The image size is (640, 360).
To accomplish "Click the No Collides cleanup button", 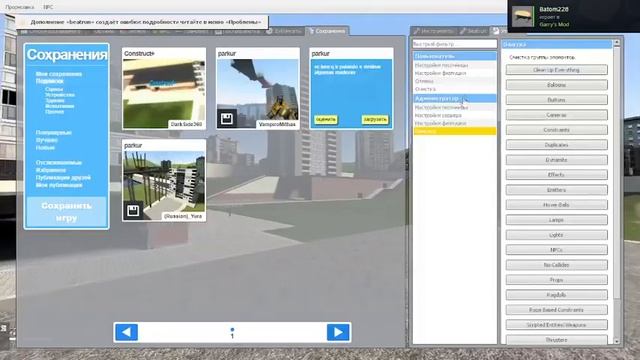I will tap(556, 265).
